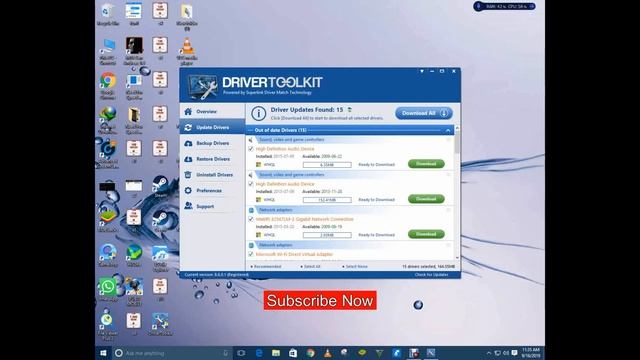Click the green refresh icon next to 15
Image resolution: width=640 pixels, height=360 pixels.
click(350, 109)
